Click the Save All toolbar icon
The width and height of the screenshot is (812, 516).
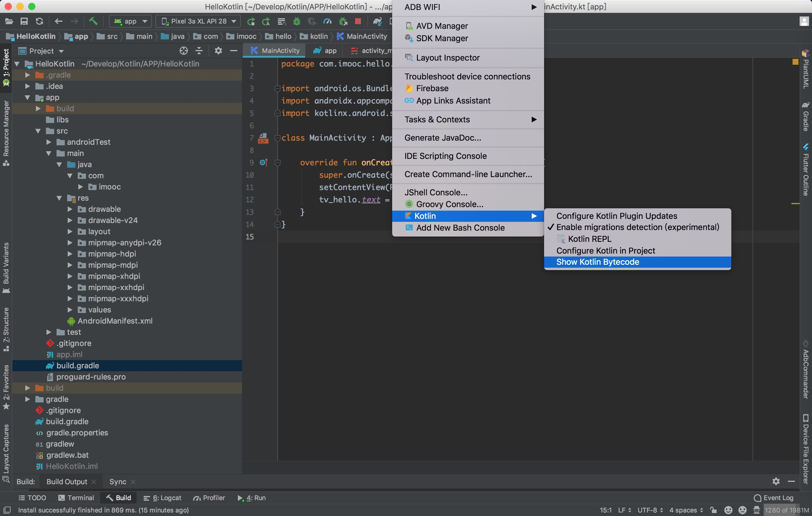[24, 21]
